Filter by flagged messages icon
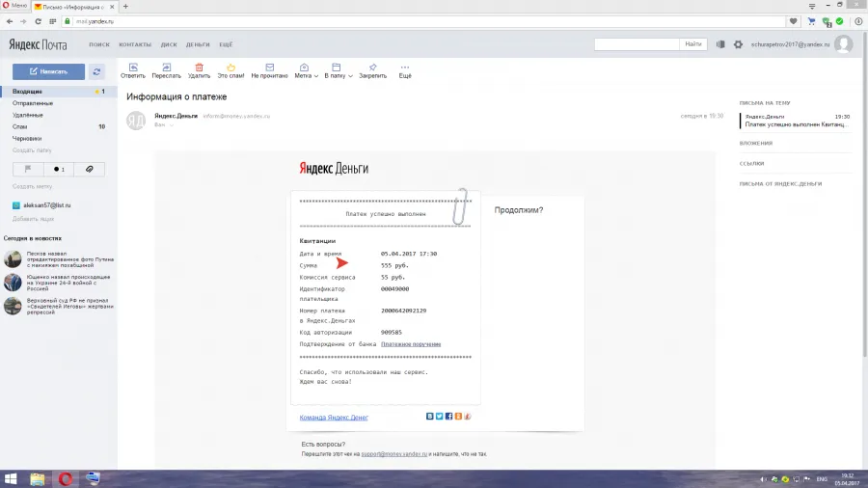868x488 pixels. (x=28, y=169)
